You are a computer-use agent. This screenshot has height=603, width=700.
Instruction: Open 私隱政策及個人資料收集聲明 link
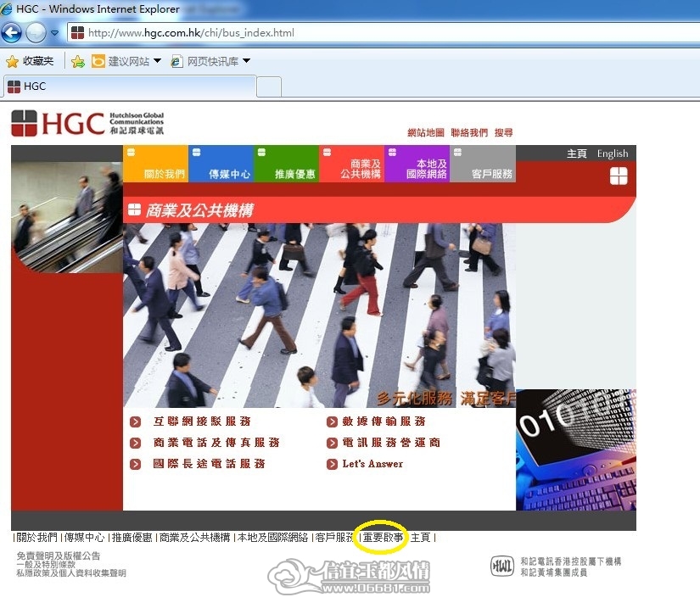(71, 572)
